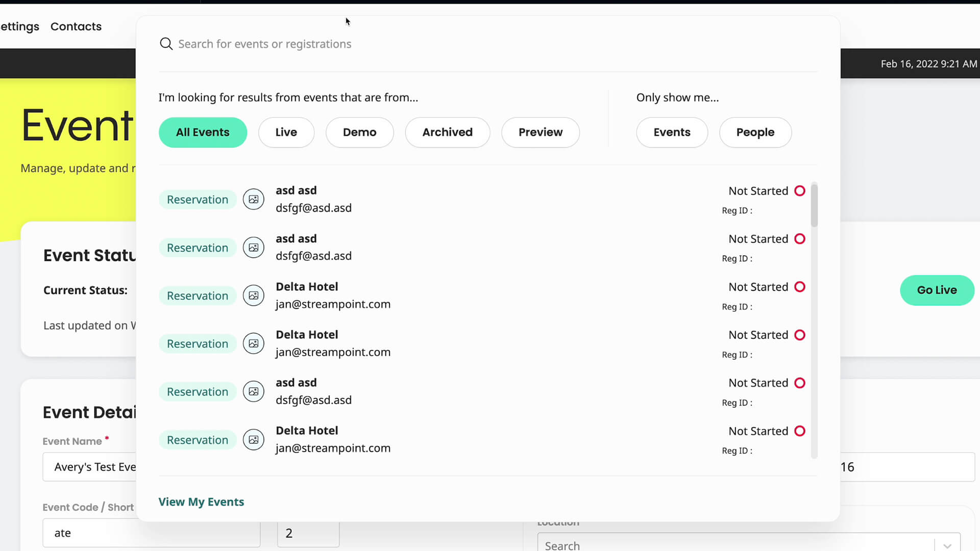
Task: Click image icon of last Delta Hotel row
Action: coord(253,440)
